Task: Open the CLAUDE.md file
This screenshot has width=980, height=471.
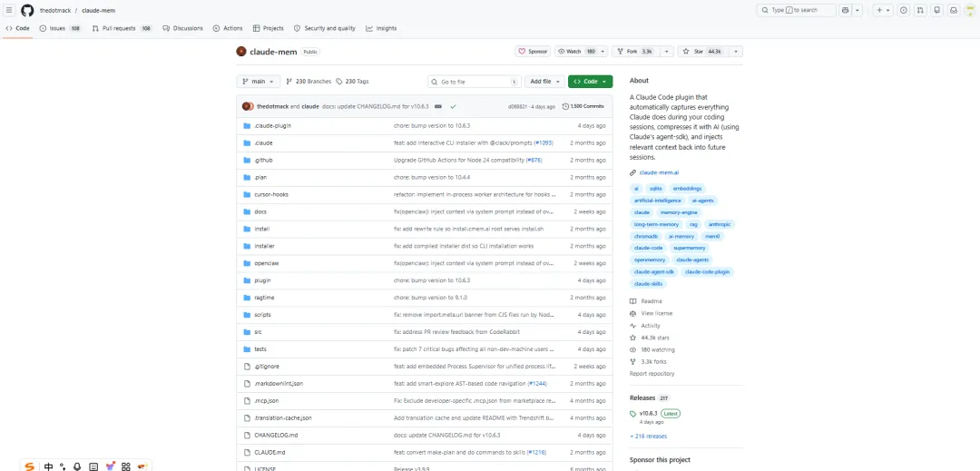Action: [269, 452]
